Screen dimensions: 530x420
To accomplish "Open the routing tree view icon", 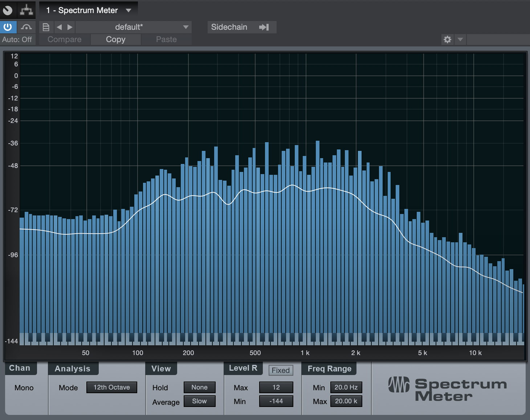I will click(26, 10).
